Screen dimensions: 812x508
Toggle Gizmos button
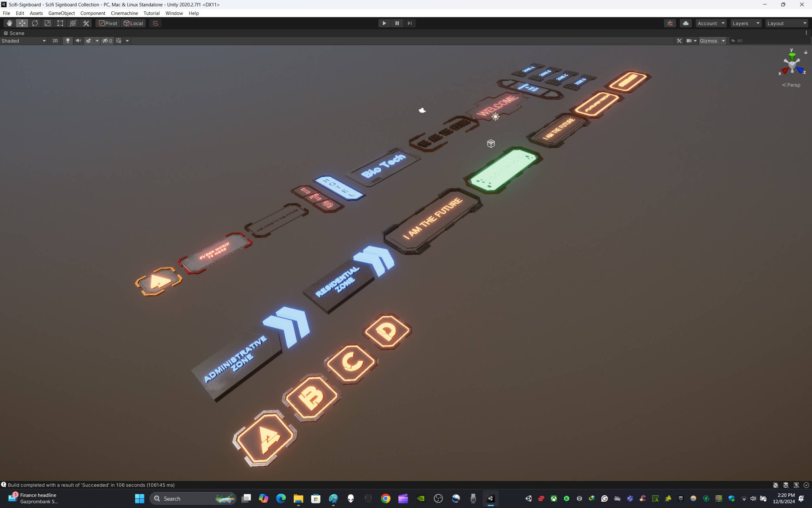tap(709, 41)
